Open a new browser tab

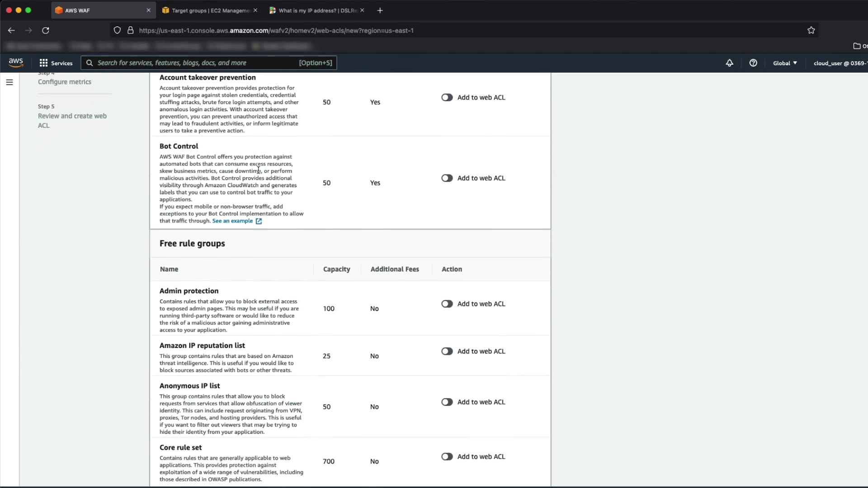point(380,10)
